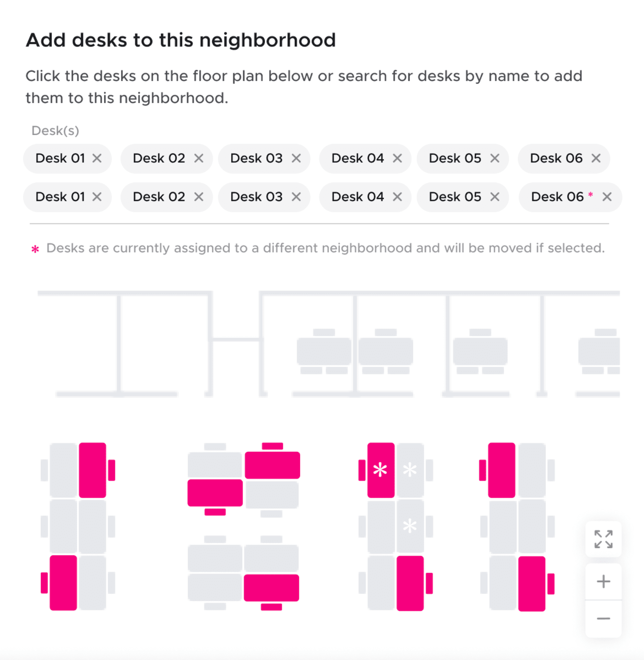
Task: Click the fit-to-screen expand arrows icon
Action: coord(603,539)
